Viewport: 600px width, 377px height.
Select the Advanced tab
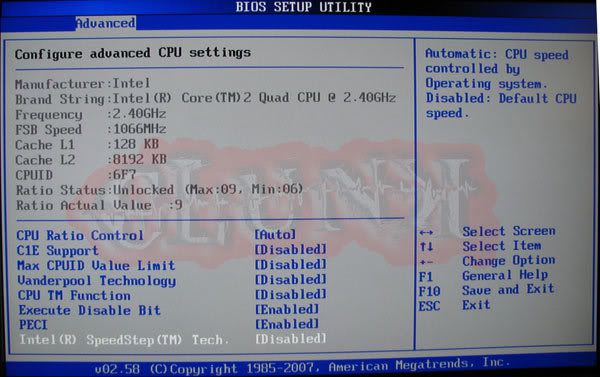point(105,23)
